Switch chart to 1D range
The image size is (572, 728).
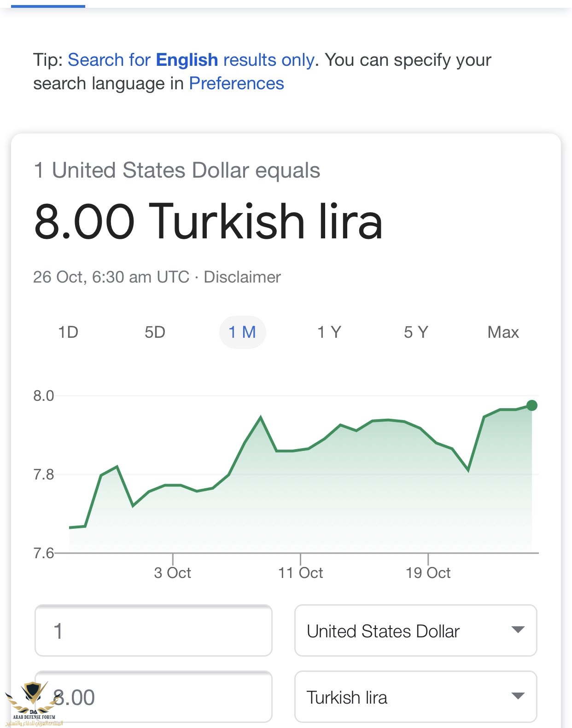pyautogui.click(x=68, y=332)
